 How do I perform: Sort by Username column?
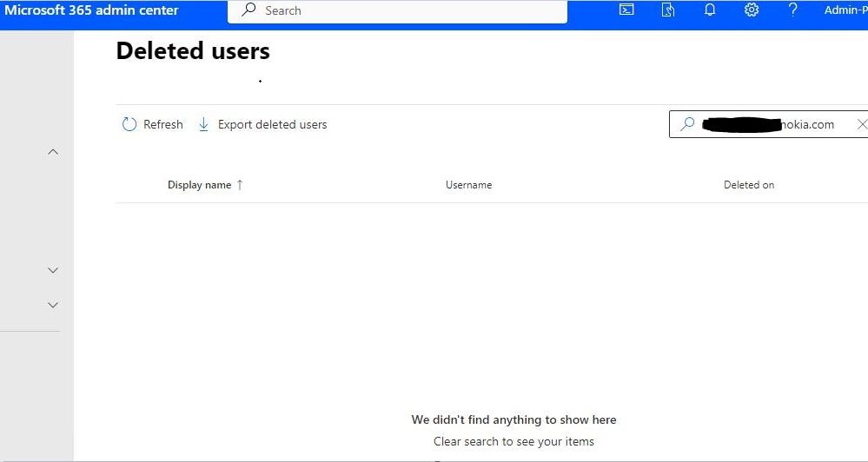click(x=469, y=185)
